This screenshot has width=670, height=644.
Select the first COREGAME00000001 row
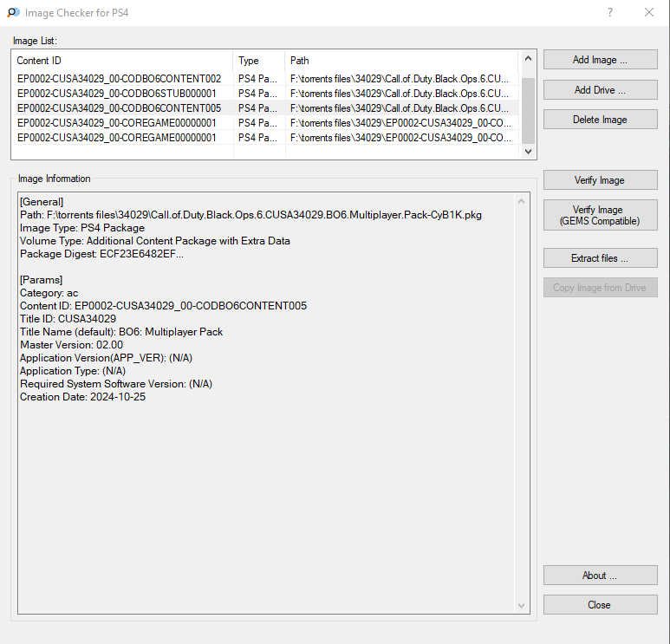click(265, 123)
